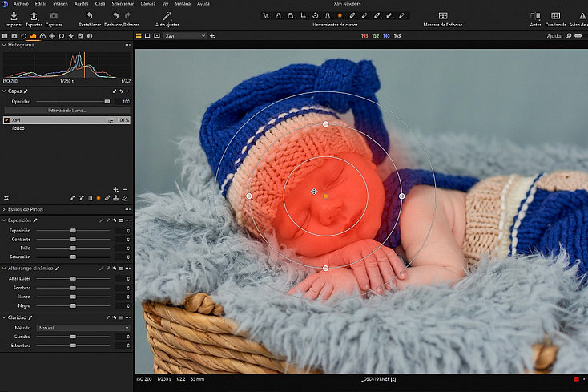Open the Archivo menu
Screen dimensions: 588x392
click(x=21, y=4)
